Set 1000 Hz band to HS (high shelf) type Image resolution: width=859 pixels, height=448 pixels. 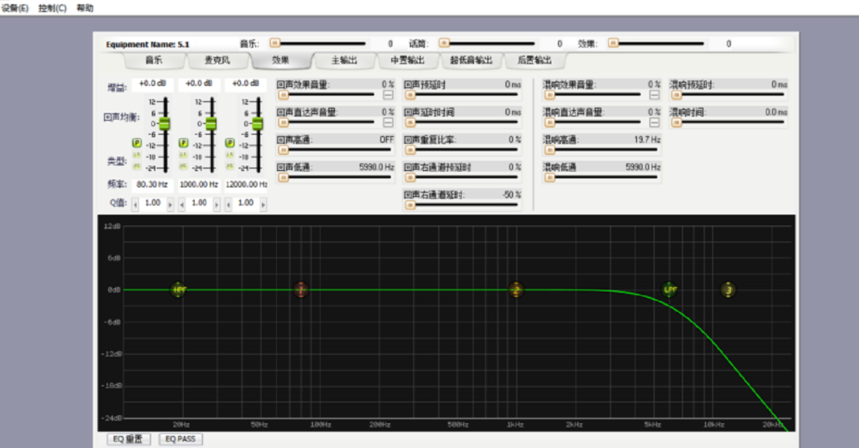pos(184,166)
